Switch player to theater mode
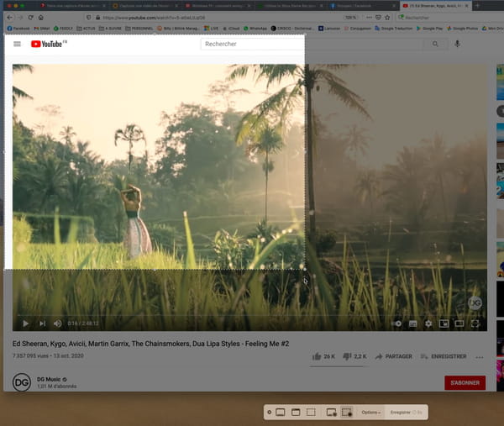 (x=459, y=323)
